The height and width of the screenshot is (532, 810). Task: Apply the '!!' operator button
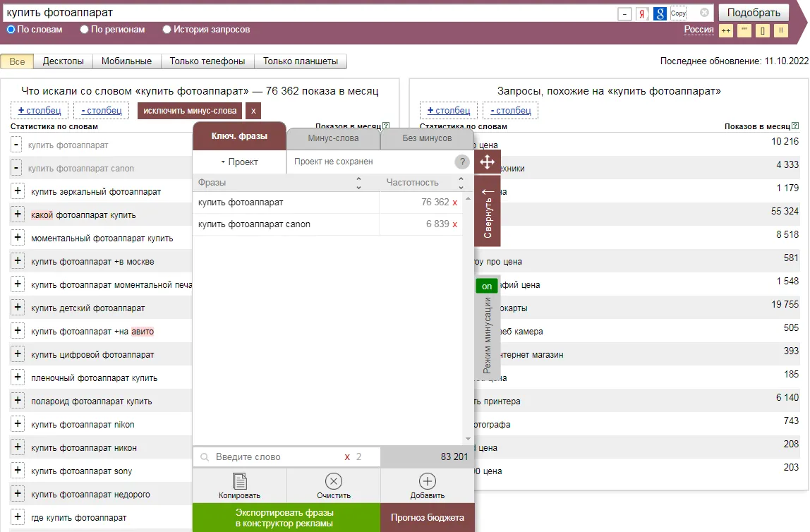pos(781,30)
